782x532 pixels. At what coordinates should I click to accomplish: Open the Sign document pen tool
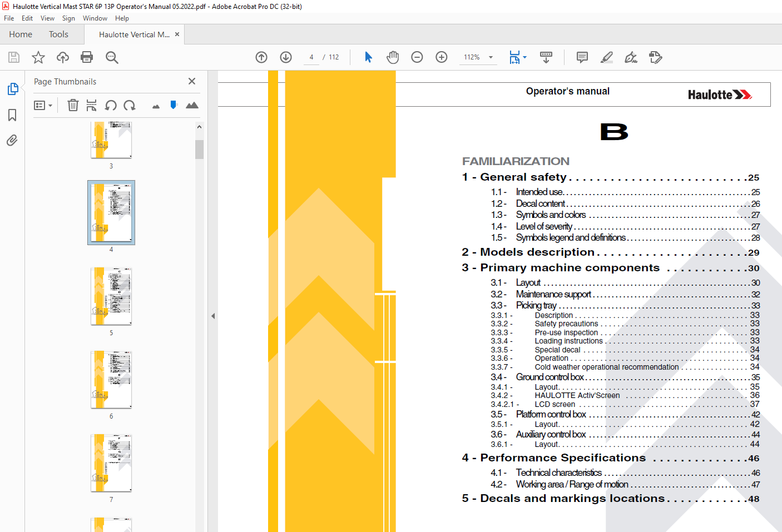point(631,57)
